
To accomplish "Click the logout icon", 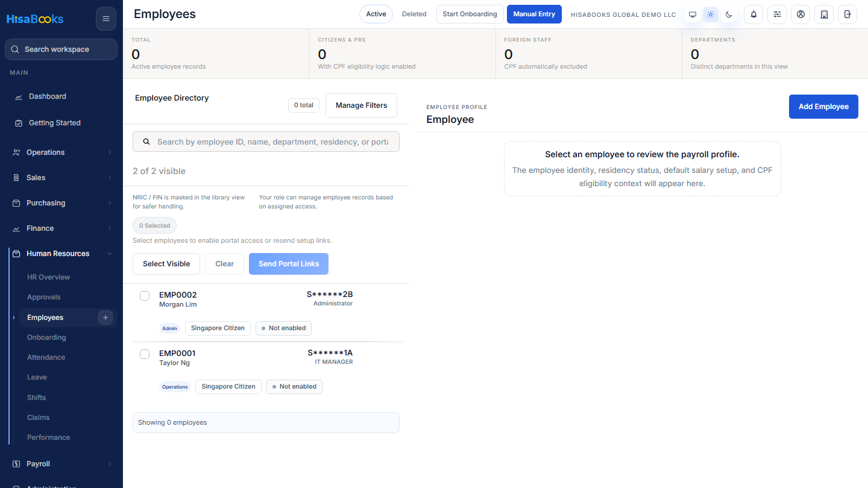I will [848, 14].
